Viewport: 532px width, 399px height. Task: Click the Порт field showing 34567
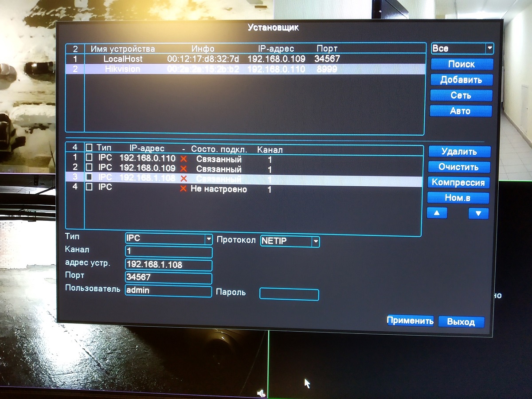168,278
